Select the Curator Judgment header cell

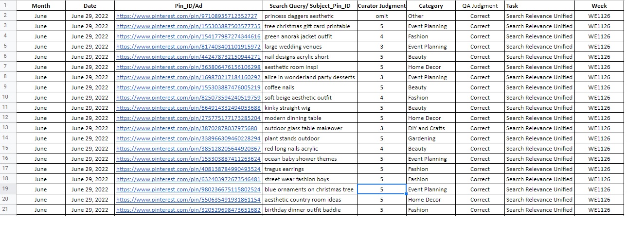(x=382, y=6)
